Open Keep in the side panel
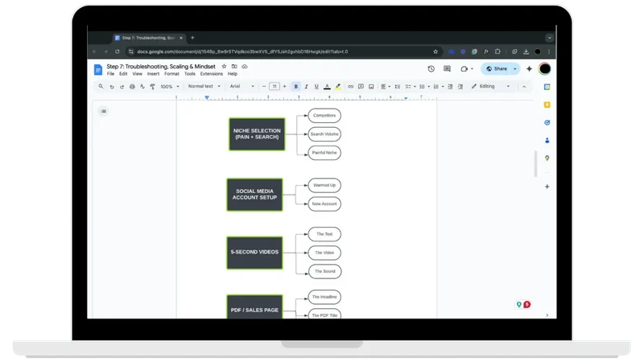The width and height of the screenshot is (644, 362). [547, 105]
